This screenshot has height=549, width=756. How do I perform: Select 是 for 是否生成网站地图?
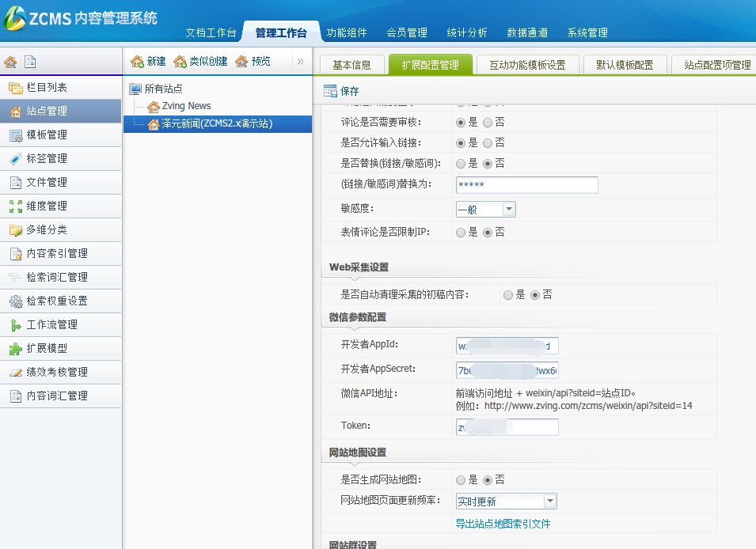[461, 480]
